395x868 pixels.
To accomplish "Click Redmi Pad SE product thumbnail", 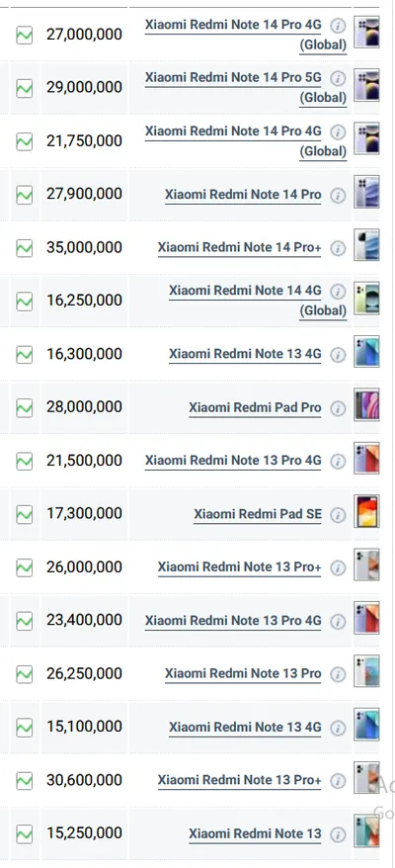I will [366, 511].
